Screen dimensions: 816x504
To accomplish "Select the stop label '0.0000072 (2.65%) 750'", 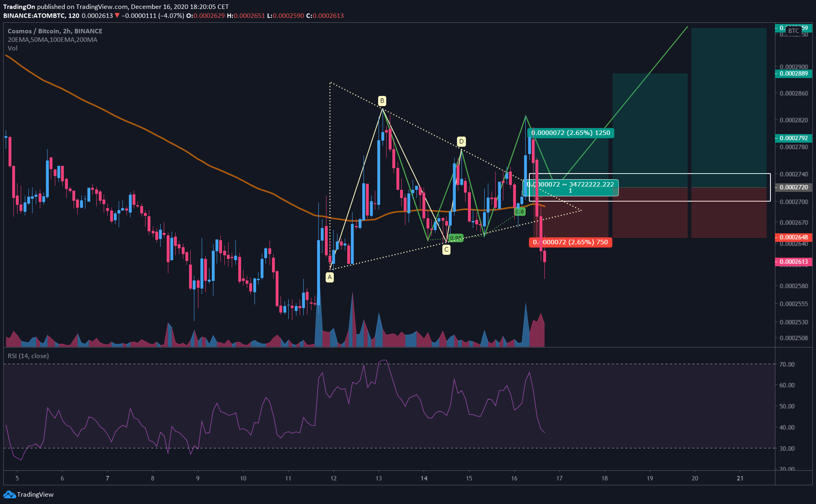I will (x=570, y=242).
